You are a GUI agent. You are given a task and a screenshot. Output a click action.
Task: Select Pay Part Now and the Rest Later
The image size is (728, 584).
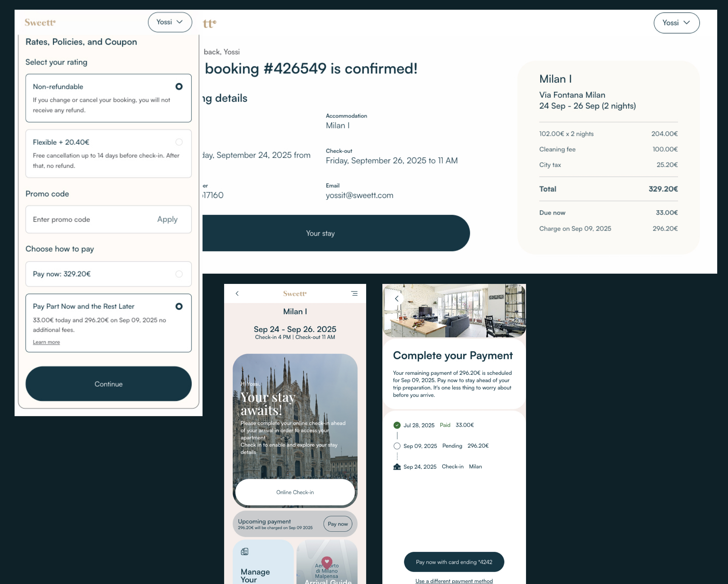(179, 306)
